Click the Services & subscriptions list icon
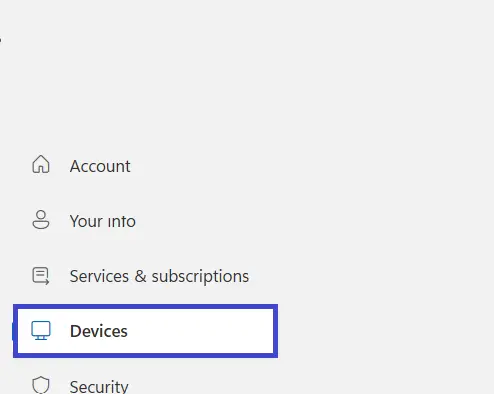The image size is (494, 394). pos(41,276)
